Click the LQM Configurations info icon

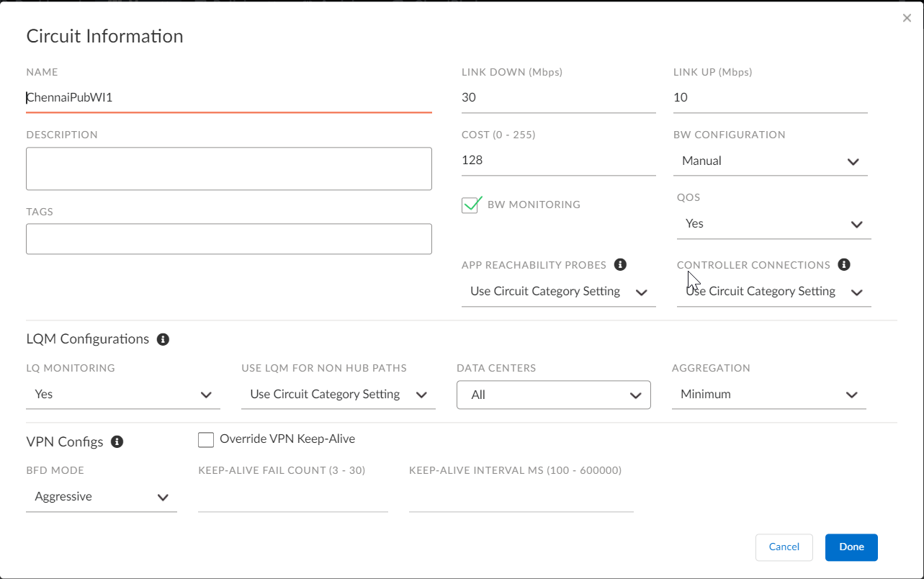pos(163,339)
